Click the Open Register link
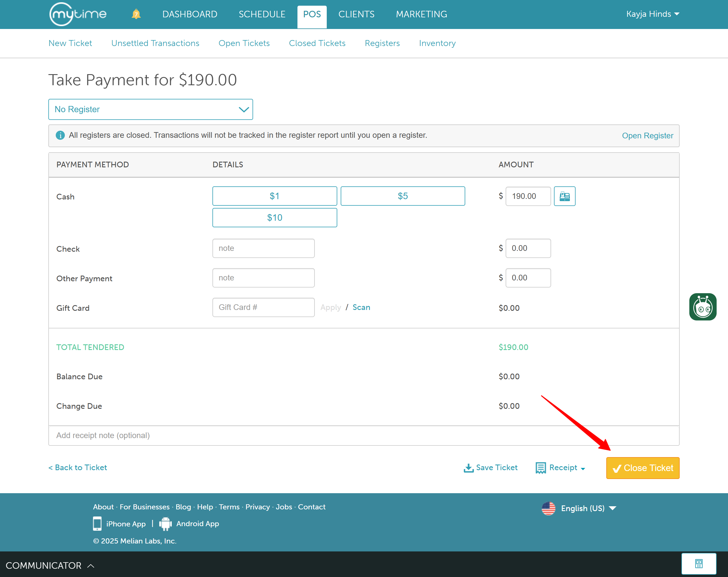The height and width of the screenshot is (577, 728). click(647, 136)
